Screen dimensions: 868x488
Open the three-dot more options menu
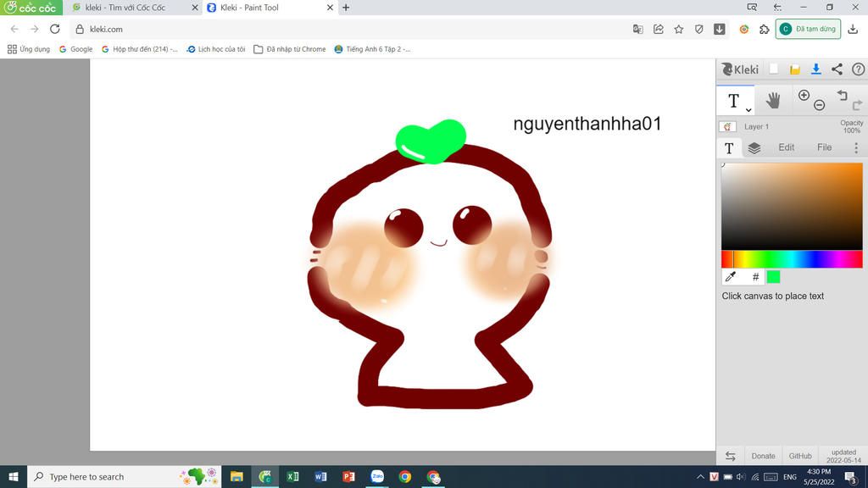pos(856,147)
